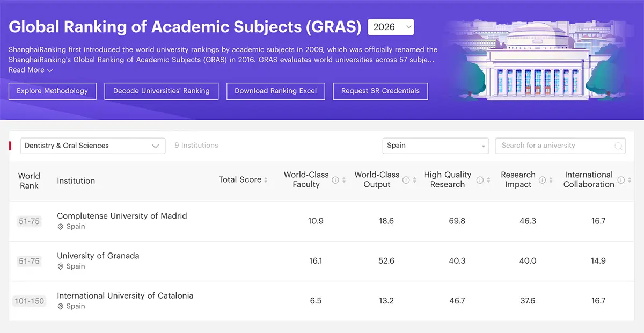
Task: Click Download Ranking Excel button
Action: (276, 91)
